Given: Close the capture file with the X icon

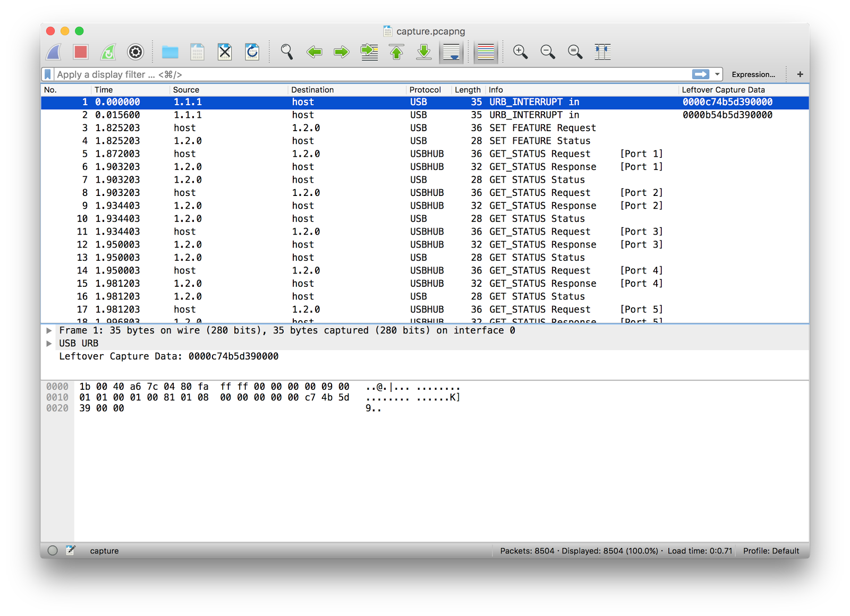Looking at the screenshot, I should 225,52.
